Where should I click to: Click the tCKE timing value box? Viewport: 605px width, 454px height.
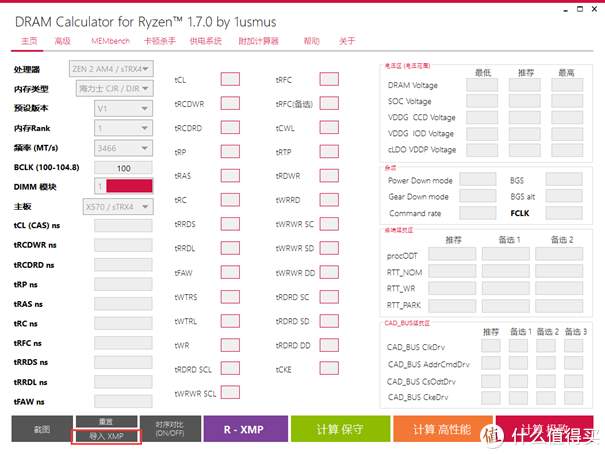coord(329,368)
